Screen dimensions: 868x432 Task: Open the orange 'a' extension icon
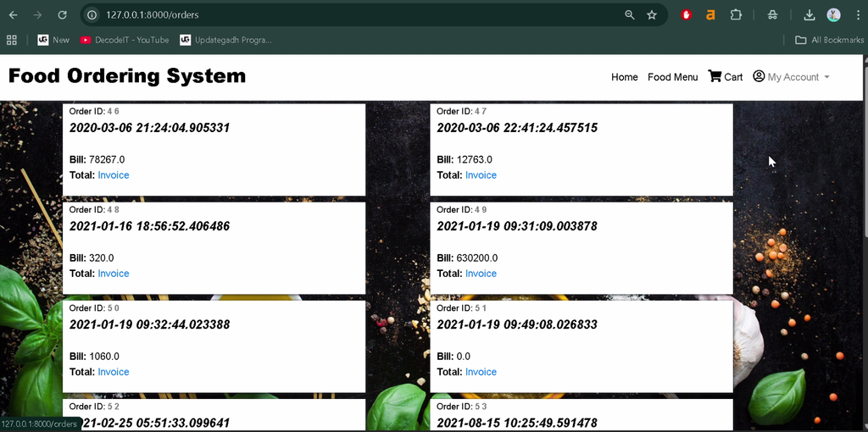pos(710,15)
